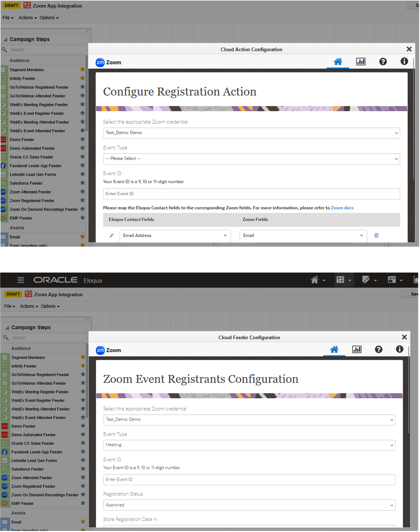Open Event Type 'Please Select' dropdown
Screen dimensions: 420x532
click(x=251, y=159)
